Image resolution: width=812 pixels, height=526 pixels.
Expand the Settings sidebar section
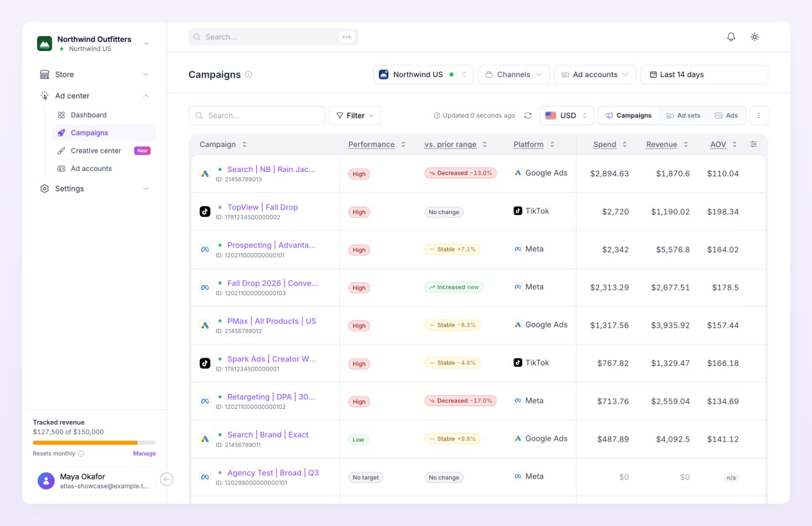pos(94,189)
